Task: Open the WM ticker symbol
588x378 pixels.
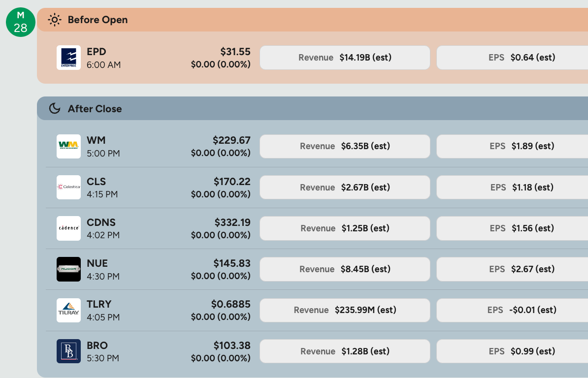Action: [x=96, y=140]
